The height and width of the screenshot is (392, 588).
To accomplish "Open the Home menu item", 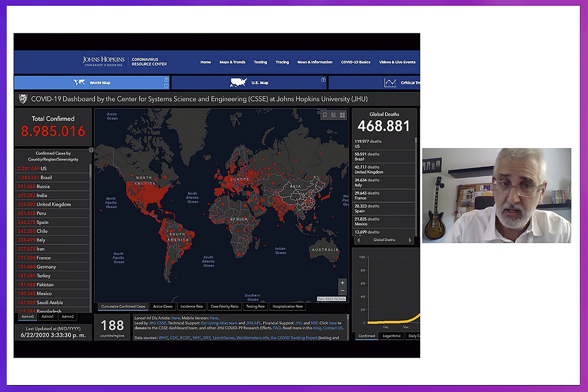I will click(205, 62).
